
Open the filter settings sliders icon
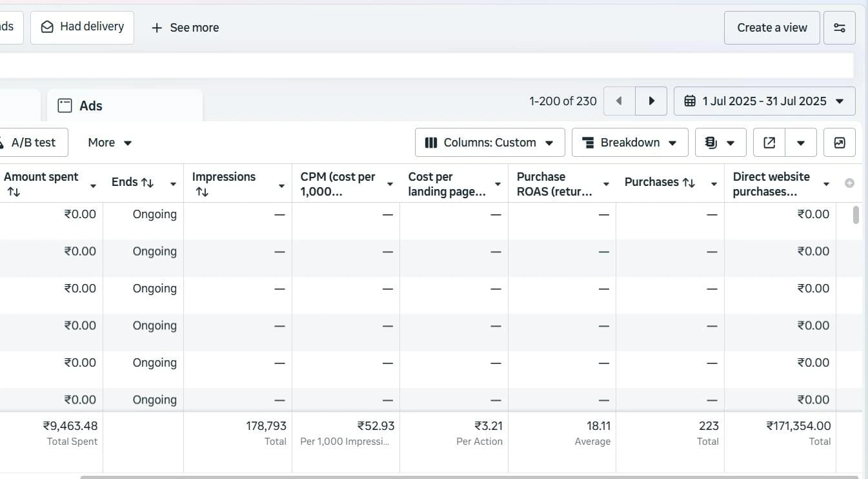(839, 28)
